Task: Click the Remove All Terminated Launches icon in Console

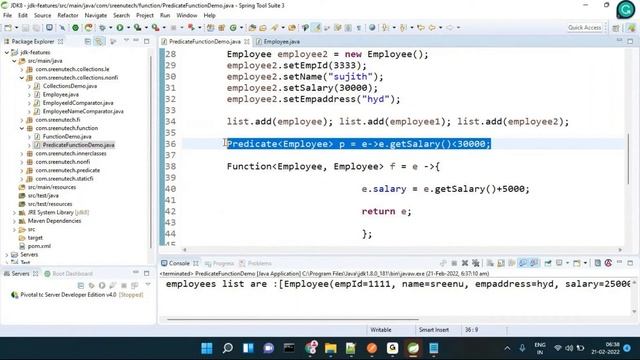Action: tap(476, 263)
